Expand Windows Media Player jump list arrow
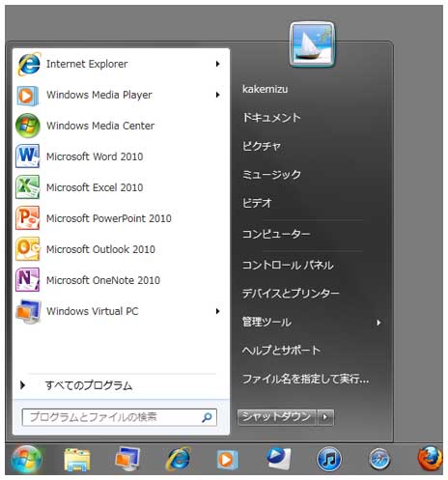Viewport: 448px width, 480px height. pos(218,95)
